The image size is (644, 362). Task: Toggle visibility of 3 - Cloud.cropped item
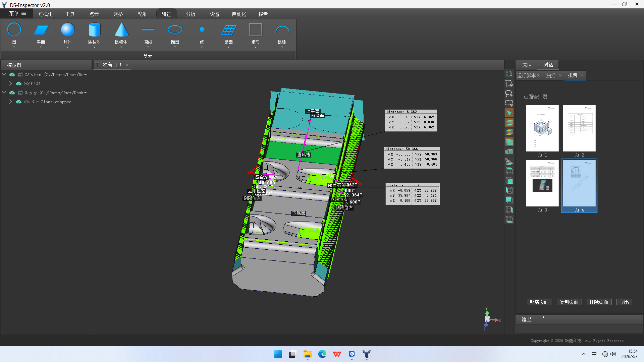tap(19, 102)
